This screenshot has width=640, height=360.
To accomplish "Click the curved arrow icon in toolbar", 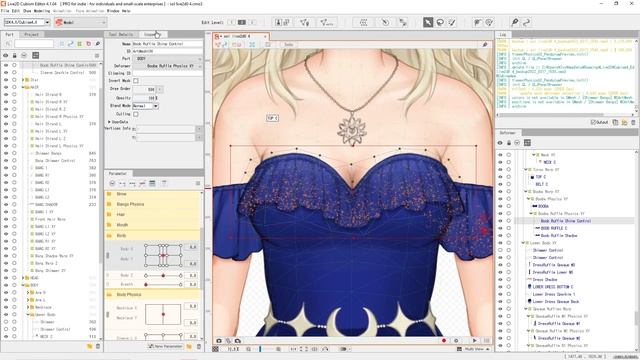I will pyautogui.click(x=527, y=22).
